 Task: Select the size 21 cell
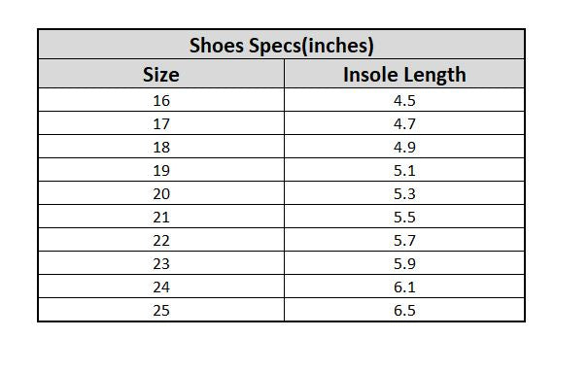pyautogui.click(x=161, y=217)
